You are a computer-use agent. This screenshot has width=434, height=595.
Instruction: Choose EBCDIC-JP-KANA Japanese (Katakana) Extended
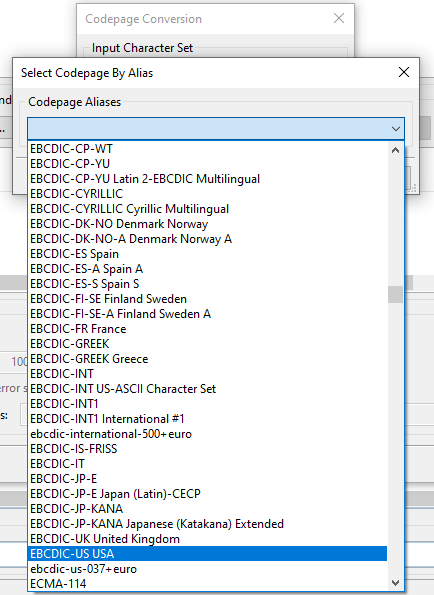tap(208, 524)
